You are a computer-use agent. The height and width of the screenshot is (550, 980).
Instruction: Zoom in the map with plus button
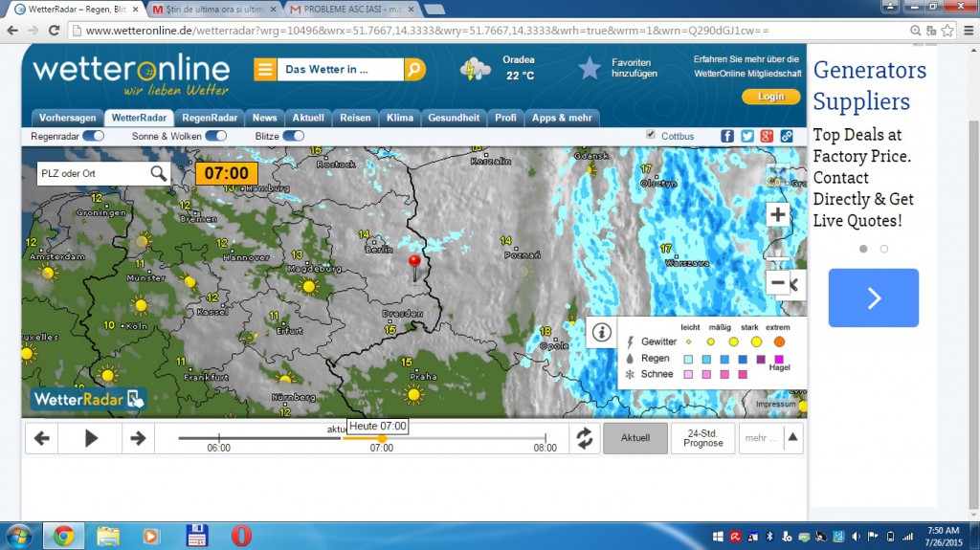777,215
